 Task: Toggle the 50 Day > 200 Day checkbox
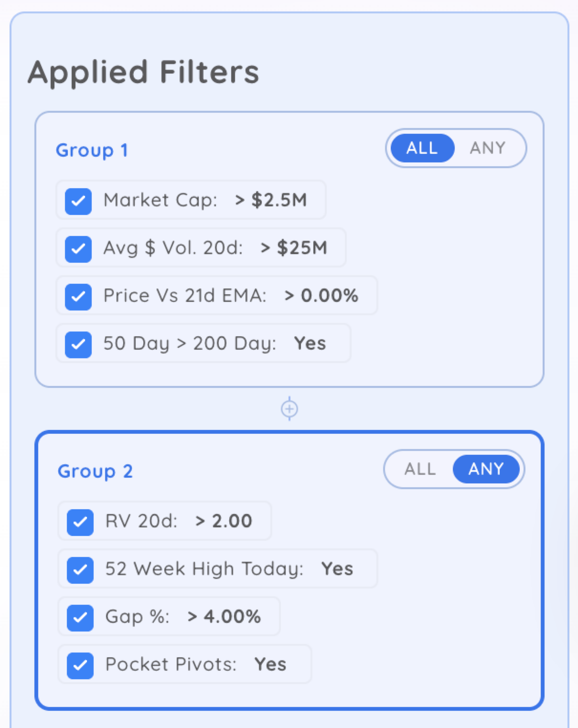tap(78, 344)
